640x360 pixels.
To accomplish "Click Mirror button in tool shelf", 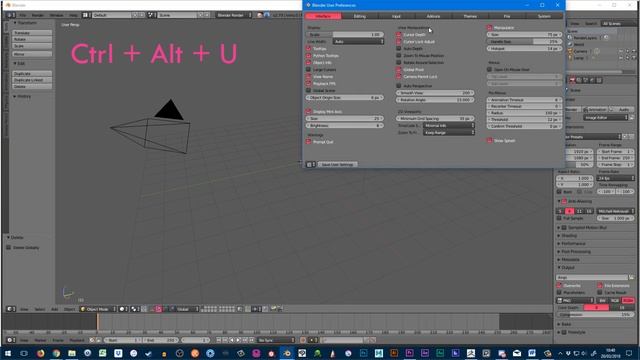I will [x=32, y=54].
